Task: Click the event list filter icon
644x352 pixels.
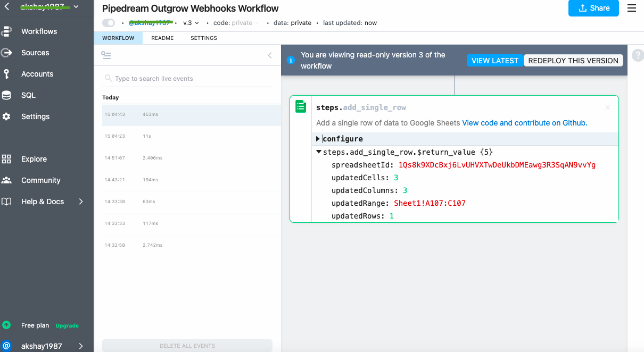Action: click(x=106, y=55)
